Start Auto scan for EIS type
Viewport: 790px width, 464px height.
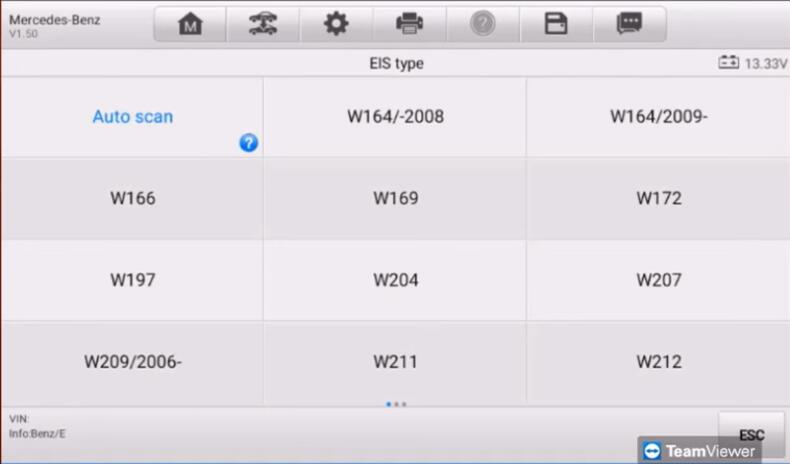[x=132, y=116]
